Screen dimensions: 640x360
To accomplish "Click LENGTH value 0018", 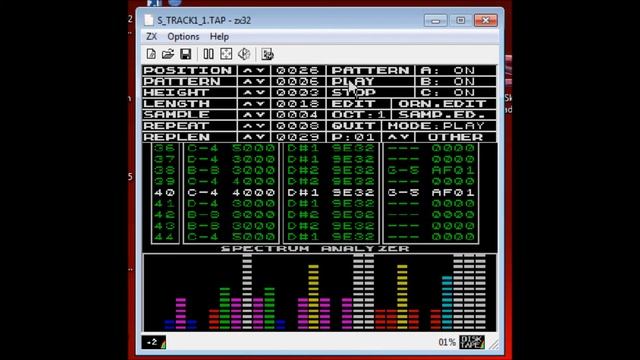I will coord(298,104).
